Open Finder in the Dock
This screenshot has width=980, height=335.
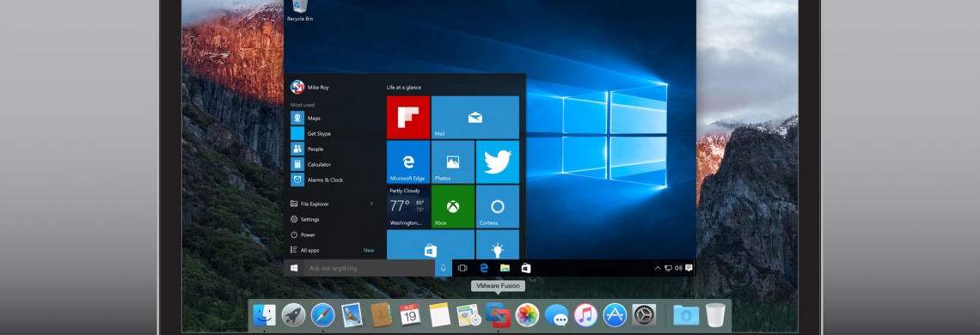tap(265, 315)
